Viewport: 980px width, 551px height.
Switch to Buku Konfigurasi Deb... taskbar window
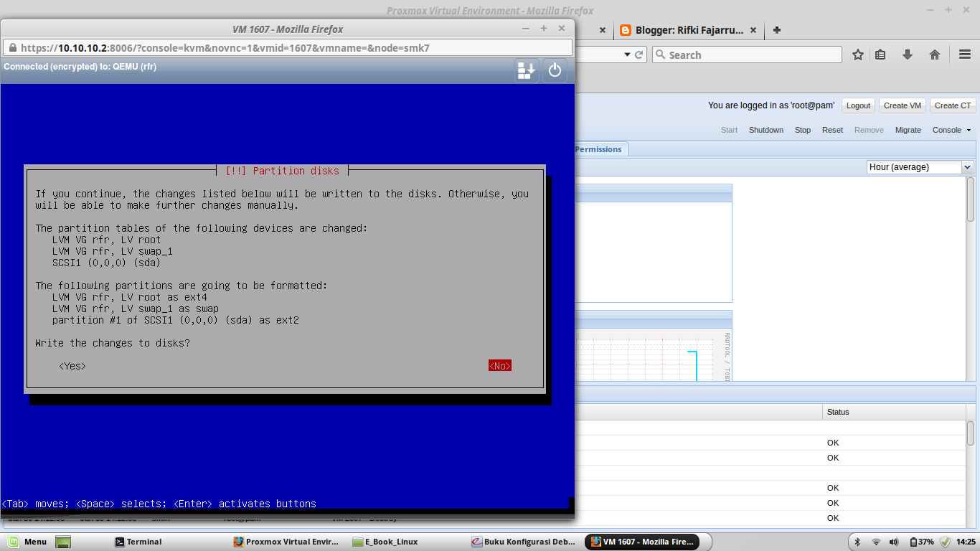tap(523, 542)
